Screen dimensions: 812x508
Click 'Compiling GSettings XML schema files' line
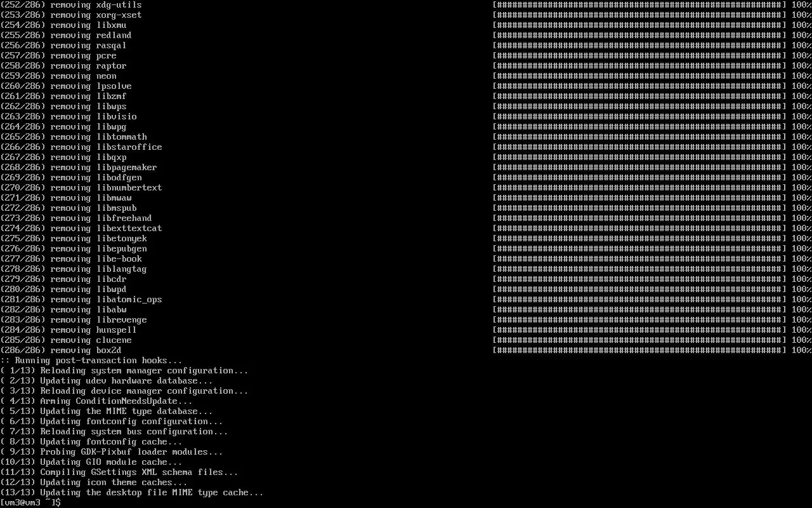point(119,472)
